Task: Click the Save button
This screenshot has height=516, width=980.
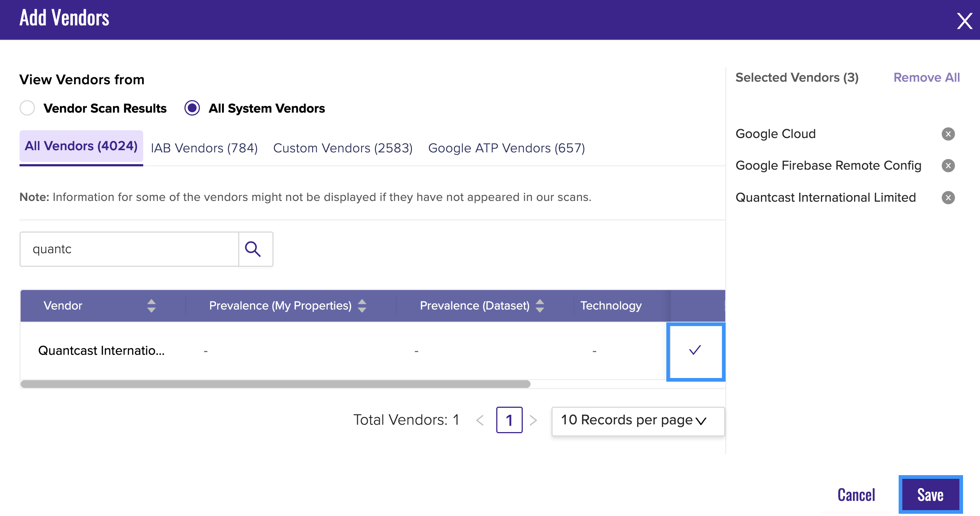Action: 931,495
